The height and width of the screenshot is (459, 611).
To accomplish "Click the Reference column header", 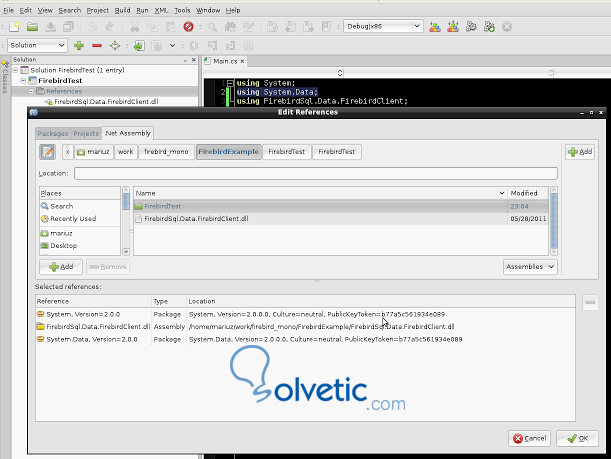I will [x=94, y=301].
